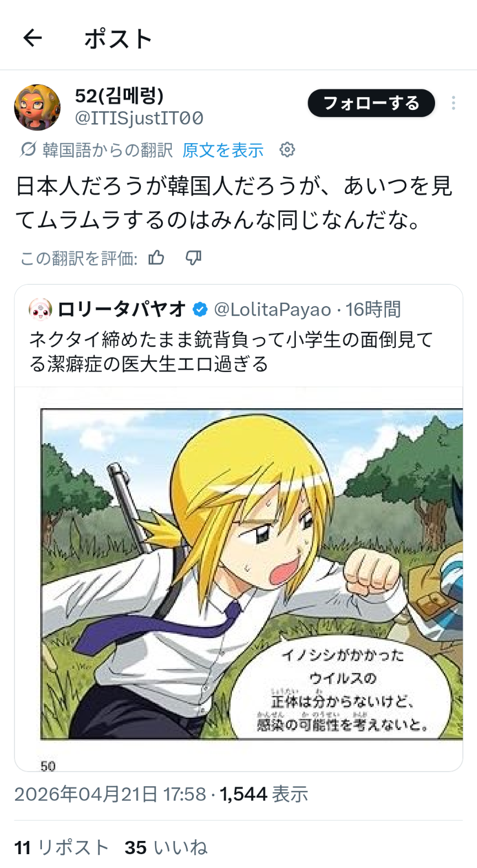Open @ITISjustIT00 handle link
This screenshot has height=868, width=477.
click(x=139, y=118)
